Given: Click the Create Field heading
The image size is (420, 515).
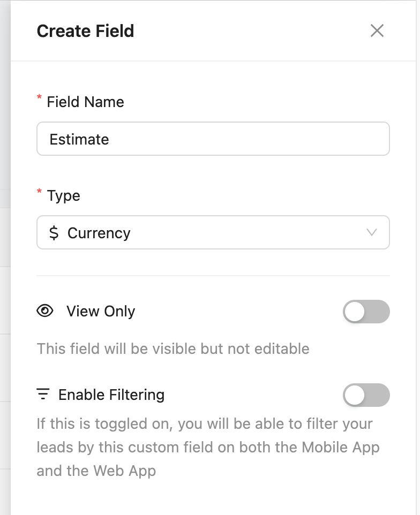Looking at the screenshot, I should pos(85,31).
